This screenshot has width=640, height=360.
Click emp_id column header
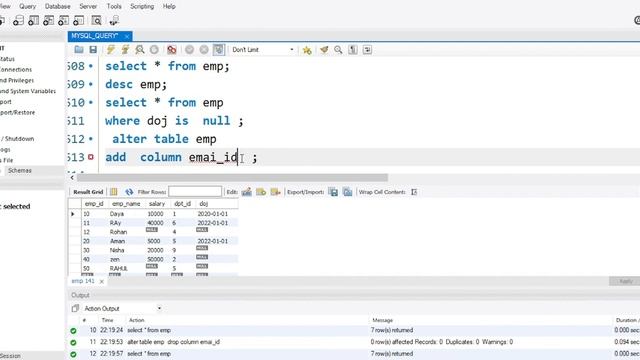click(x=94, y=204)
